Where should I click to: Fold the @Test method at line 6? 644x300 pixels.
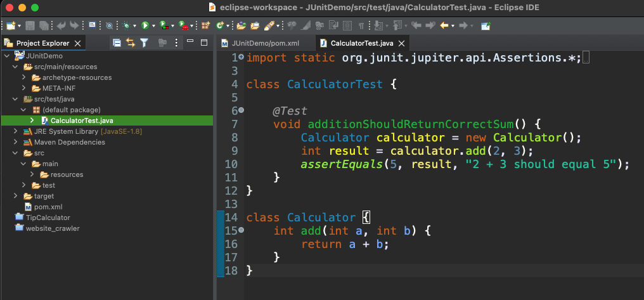(241, 110)
